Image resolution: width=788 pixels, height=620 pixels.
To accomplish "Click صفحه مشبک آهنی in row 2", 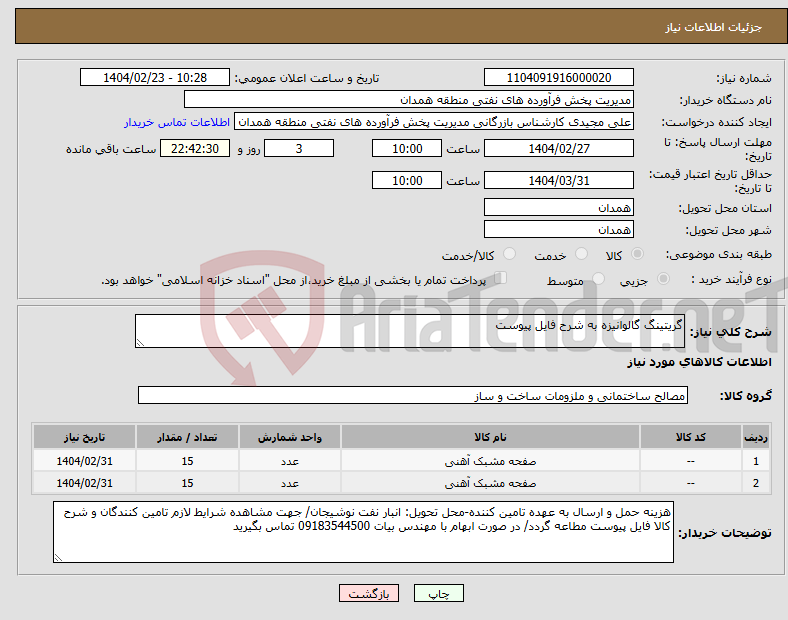I will pyautogui.click(x=490, y=483).
